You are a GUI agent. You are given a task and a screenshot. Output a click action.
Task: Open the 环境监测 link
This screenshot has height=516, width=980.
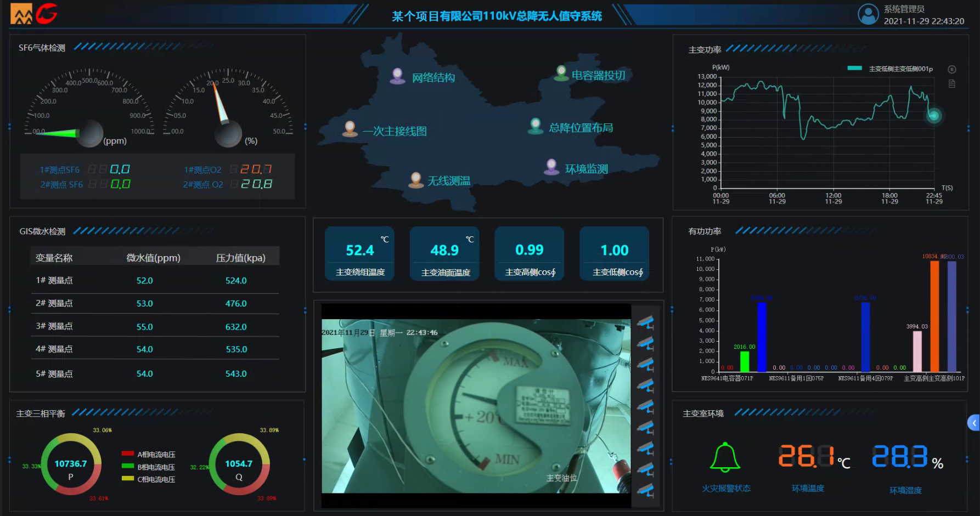(x=587, y=169)
